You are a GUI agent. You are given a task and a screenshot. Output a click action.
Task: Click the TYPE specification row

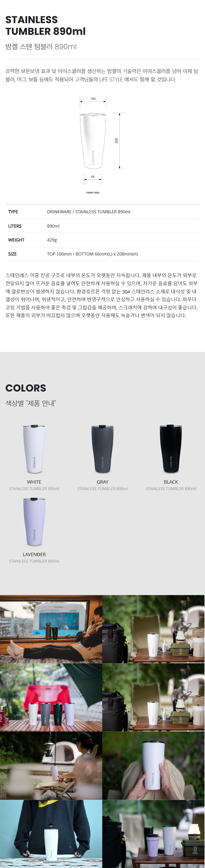point(102,212)
